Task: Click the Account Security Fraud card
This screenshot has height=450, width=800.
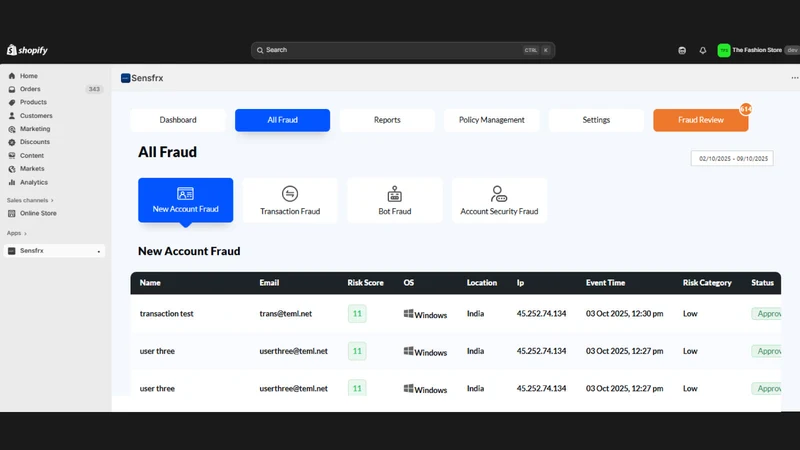Action: click(x=499, y=200)
